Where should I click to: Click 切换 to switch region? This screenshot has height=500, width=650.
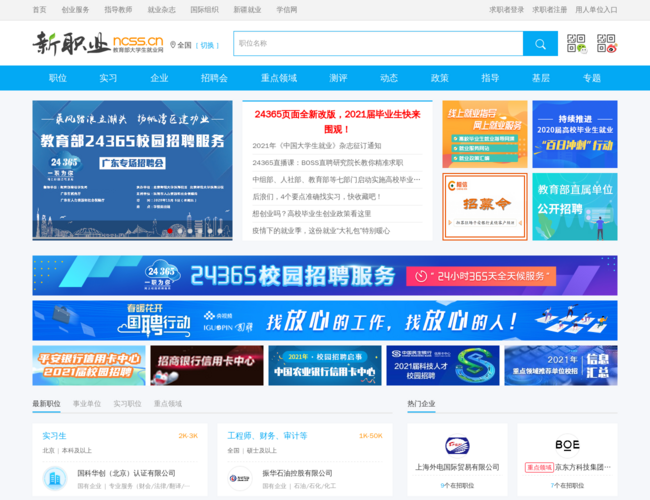click(x=207, y=45)
